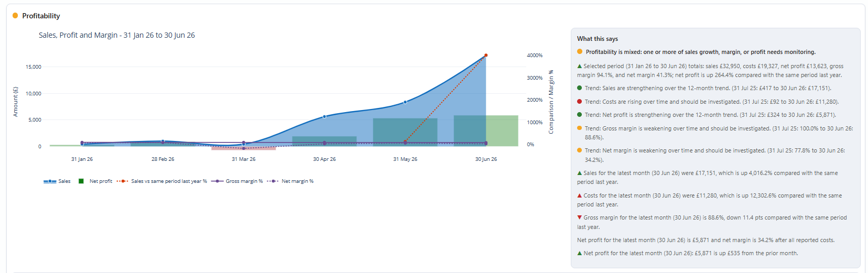Click the Net profit bar for 30 Apr 26
This screenshot has width=868, height=273.
(x=324, y=141)
